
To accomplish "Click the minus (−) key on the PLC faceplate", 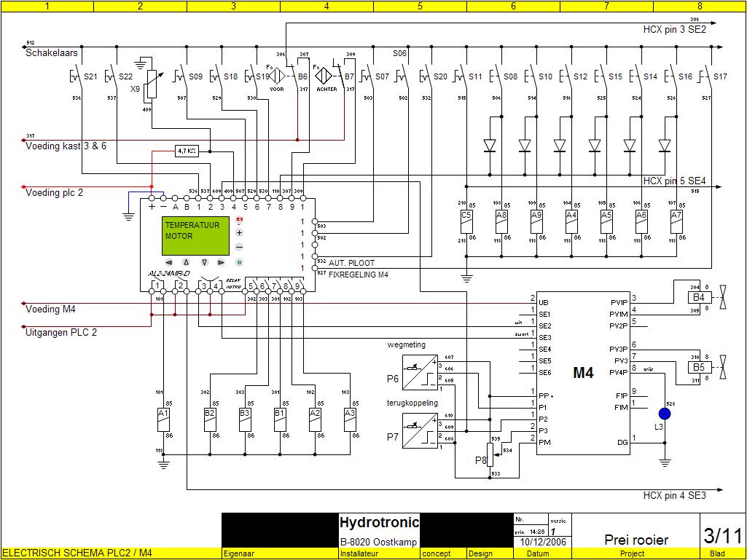I will [x=239, y=247].
